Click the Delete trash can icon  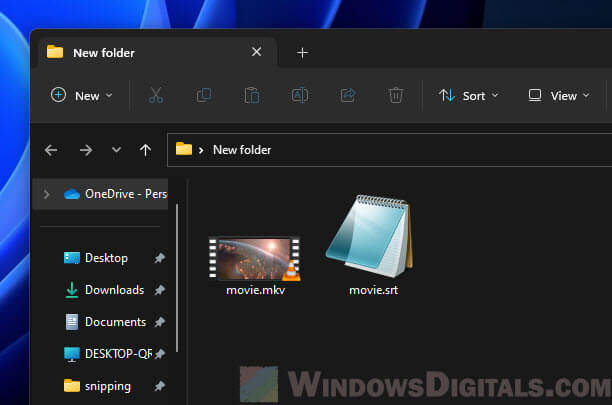point(396,95)
